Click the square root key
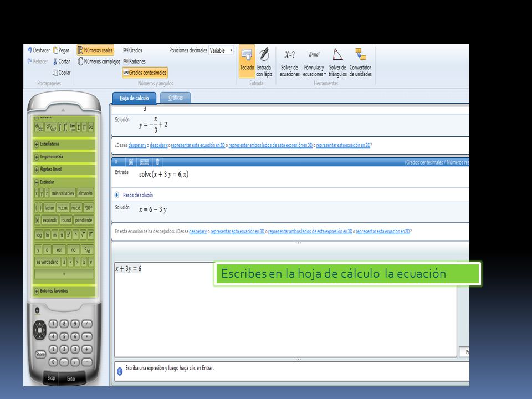 (x=83, y=235)
